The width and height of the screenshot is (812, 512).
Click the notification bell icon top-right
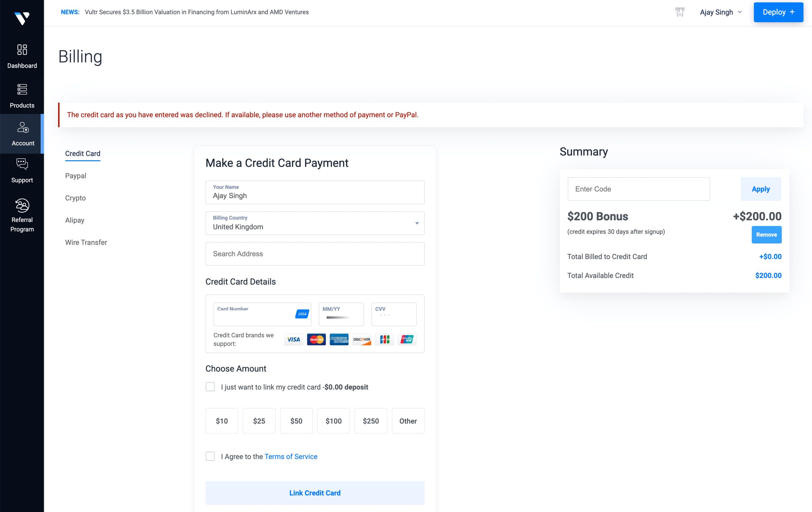[x=680, y=12]
